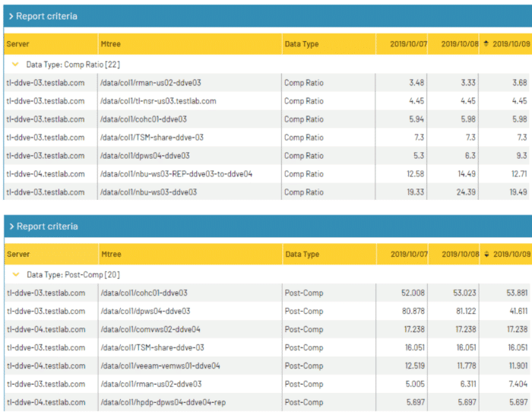Expand the bottom Report criteria panel

coord(11,227)
